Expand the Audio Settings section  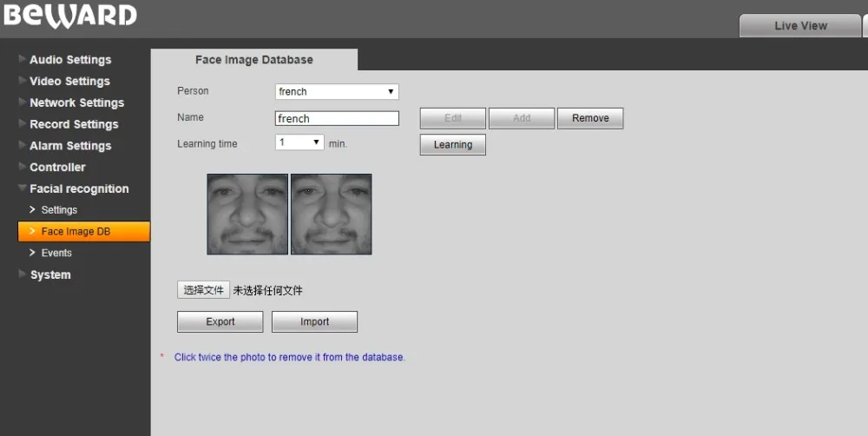70,60
